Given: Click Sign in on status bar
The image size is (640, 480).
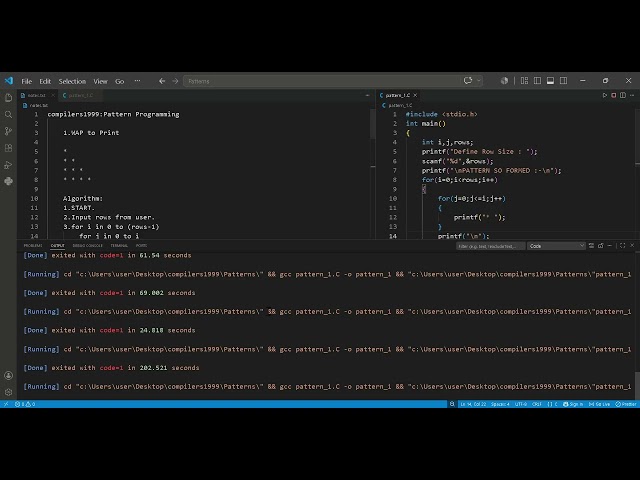Looking at the screenshot, I should pyautogui.click(x=573, y=404).
